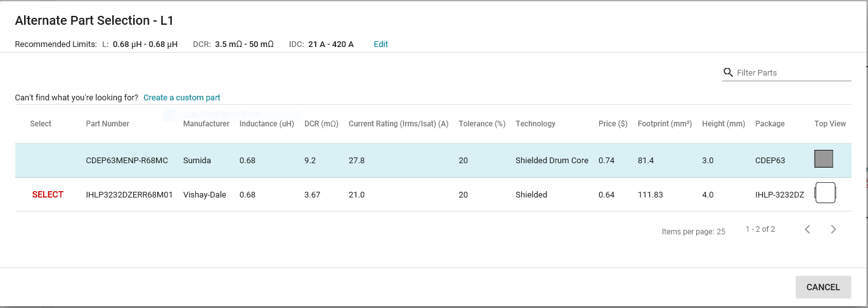
Task: Edit the recommended limits
Action: point(380,44)
